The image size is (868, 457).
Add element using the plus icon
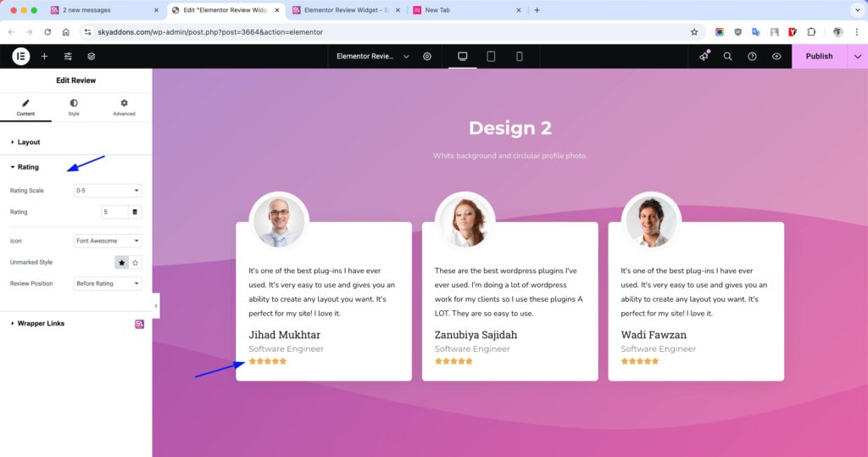coord(44,56)
